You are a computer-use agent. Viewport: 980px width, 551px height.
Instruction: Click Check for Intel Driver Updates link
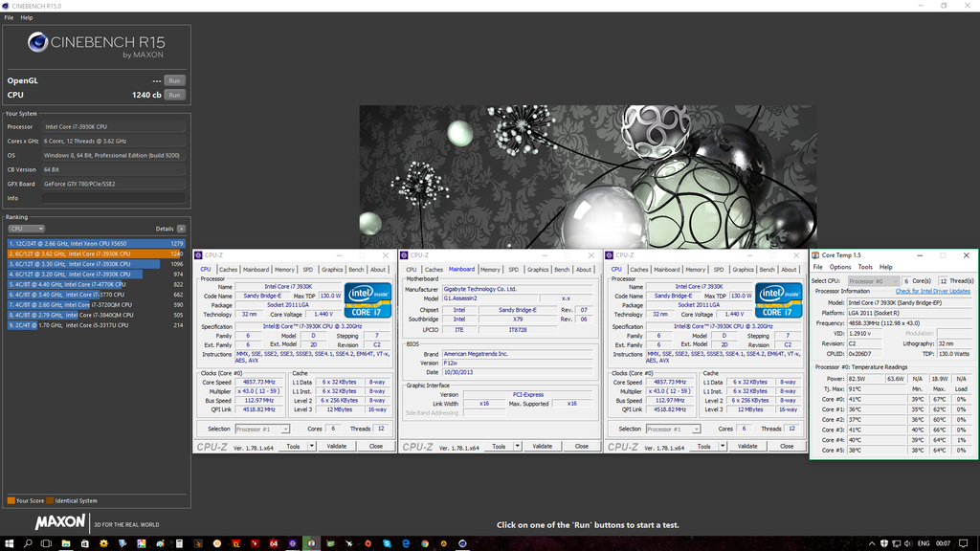coord(932,291)
